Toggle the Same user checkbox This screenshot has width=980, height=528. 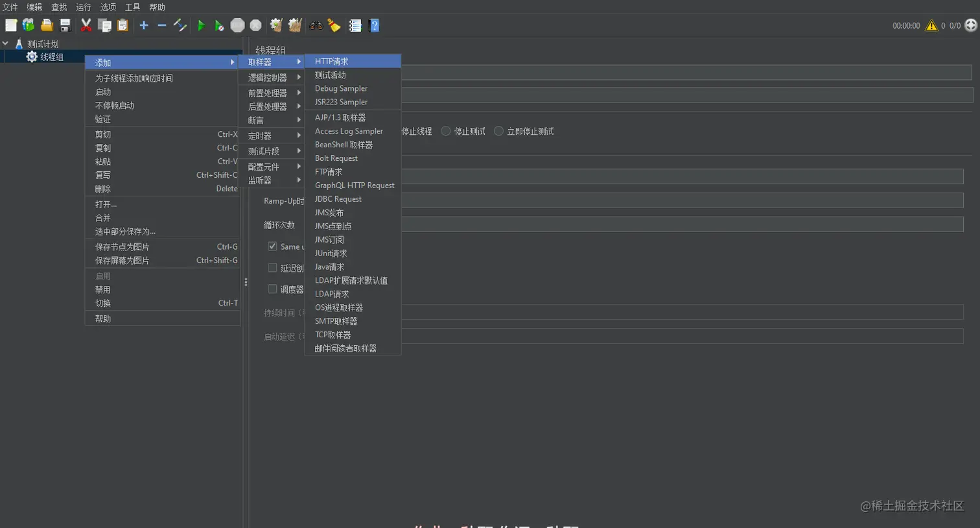(272, 246)
